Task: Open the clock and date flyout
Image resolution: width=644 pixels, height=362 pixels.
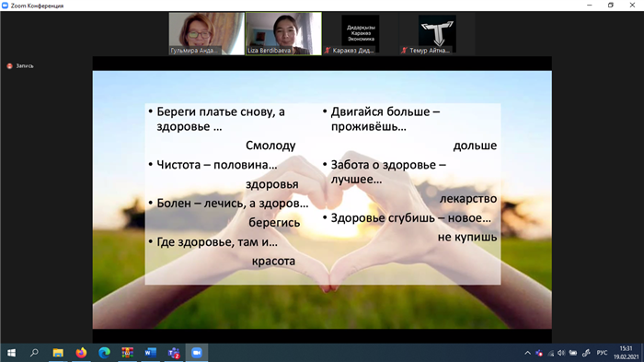Action: [626, 353]
